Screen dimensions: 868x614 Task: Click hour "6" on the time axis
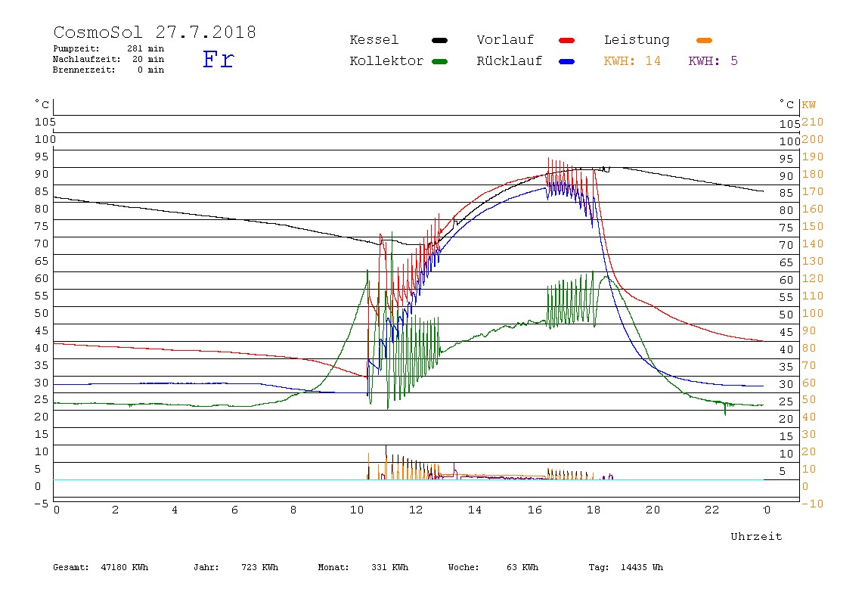coord(234,510)
